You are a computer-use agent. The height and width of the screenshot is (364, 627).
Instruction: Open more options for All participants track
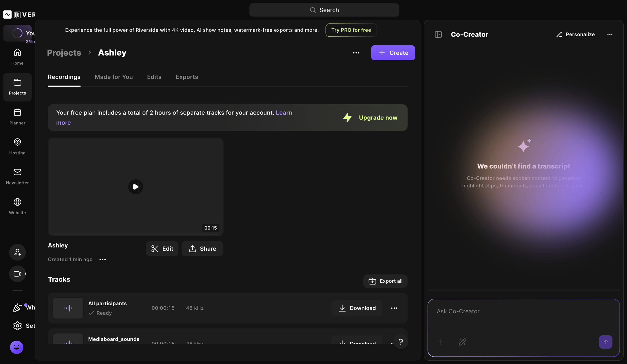pyautogui.click(x=394, y=308)
